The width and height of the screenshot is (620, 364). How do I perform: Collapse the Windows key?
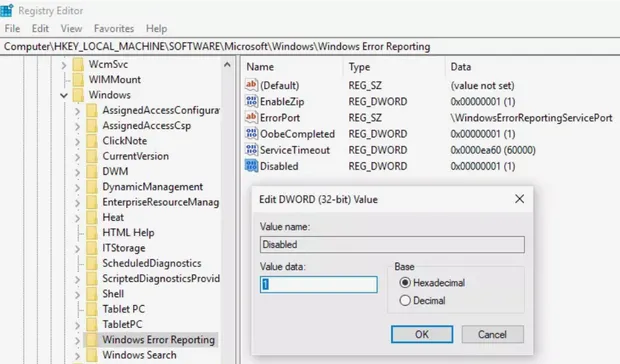coord(64,95)
